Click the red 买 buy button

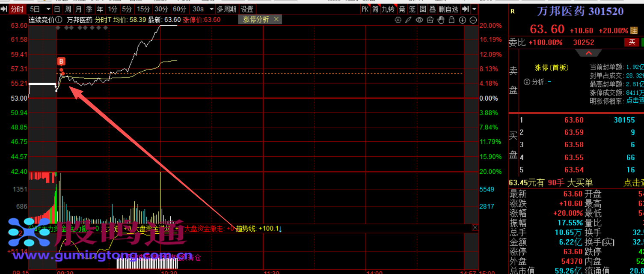click(632, 42)
